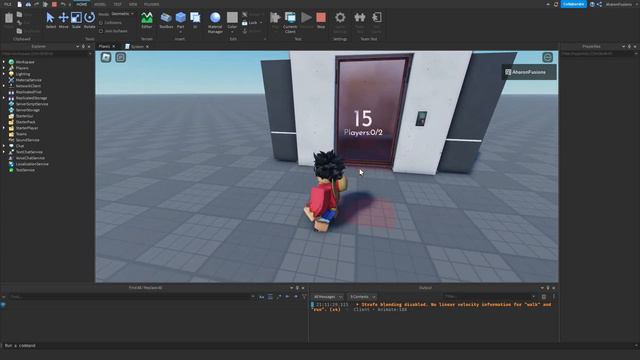
Task: Activate the Rotate tool
Action: click(89, 20)
